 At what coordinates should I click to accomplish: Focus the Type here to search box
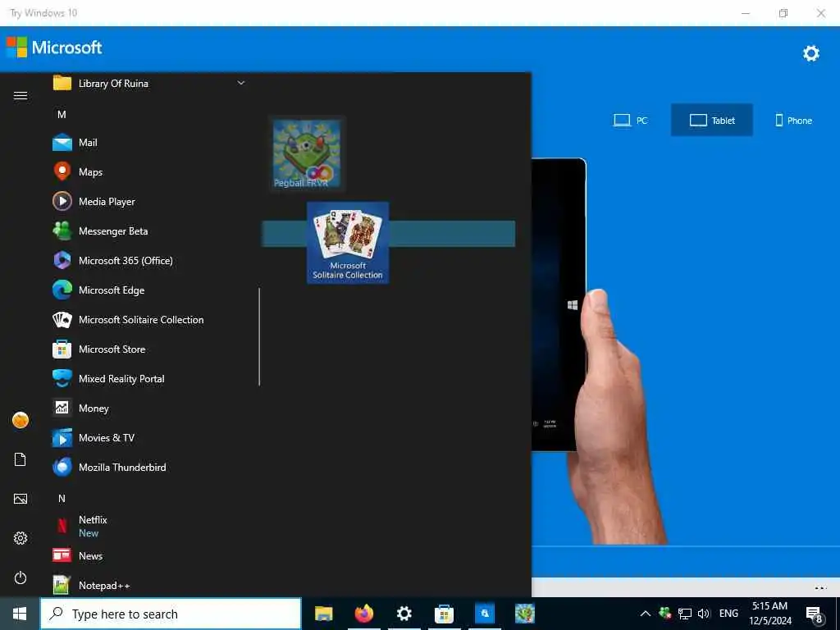click(171, 614)
